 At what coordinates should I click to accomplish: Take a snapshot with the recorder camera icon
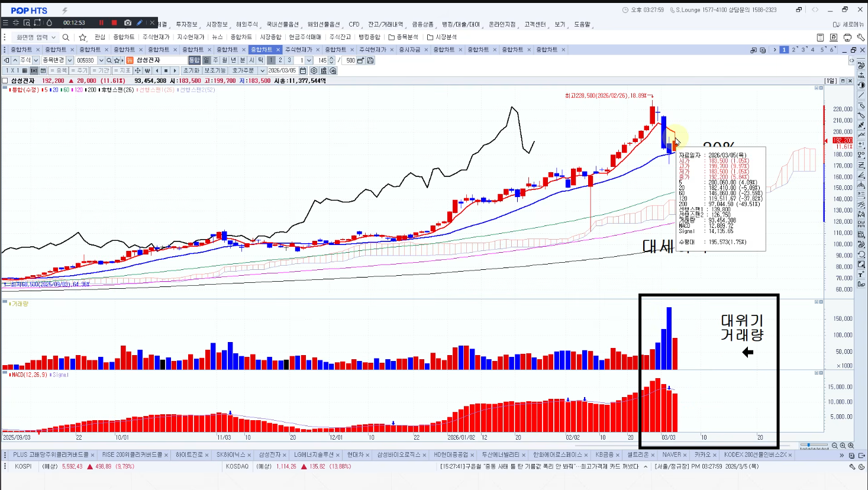tap(128, 22)
